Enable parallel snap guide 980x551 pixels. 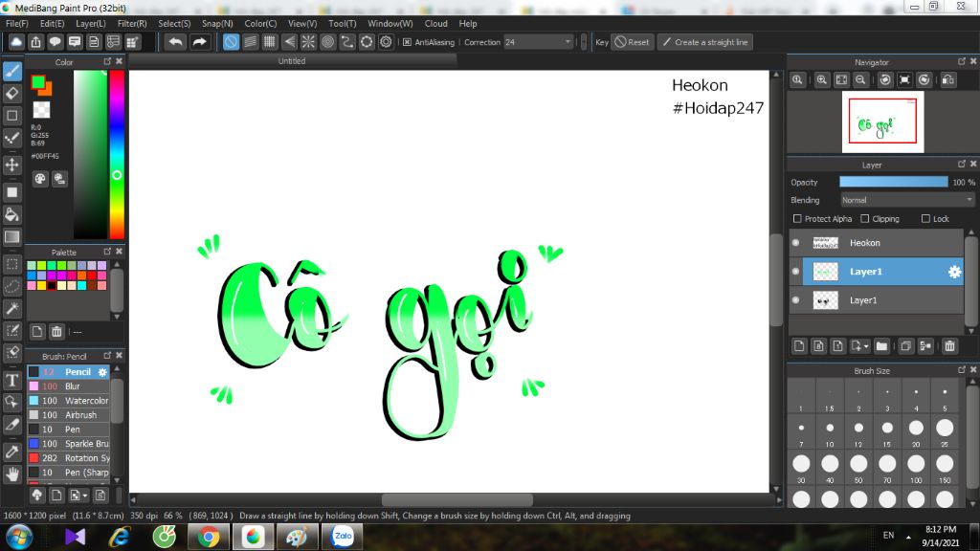pyautogui.click(x=250, y=42)
